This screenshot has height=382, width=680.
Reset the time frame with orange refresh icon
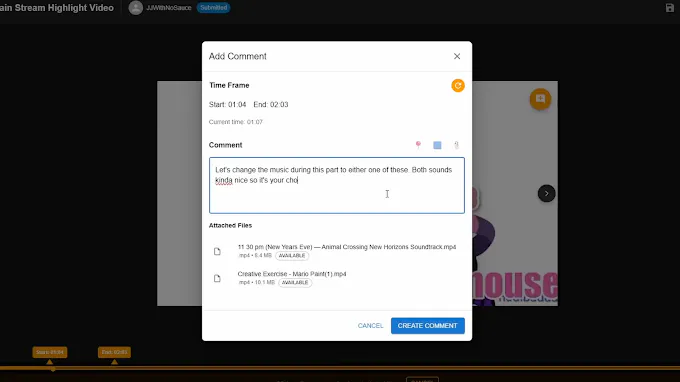pos(458,85)
